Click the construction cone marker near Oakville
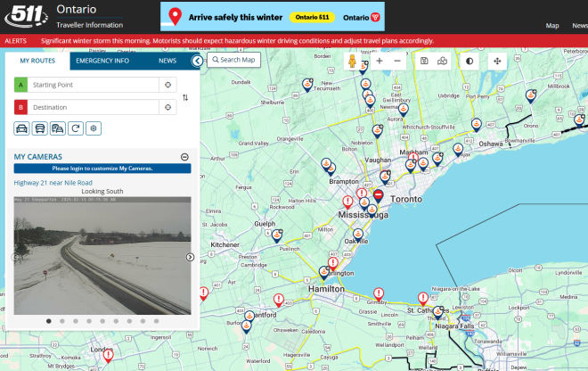Viewport: 588px width, 371px height. click(358, 235)
